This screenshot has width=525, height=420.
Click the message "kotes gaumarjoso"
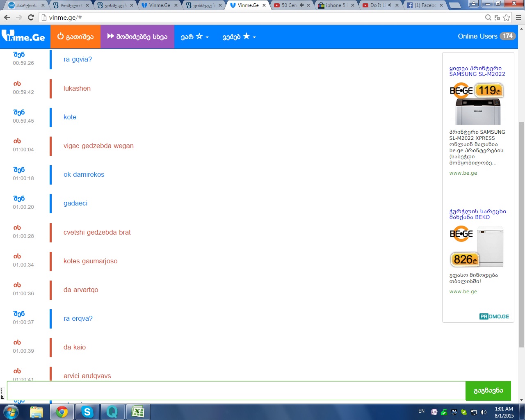click(91, 261)
